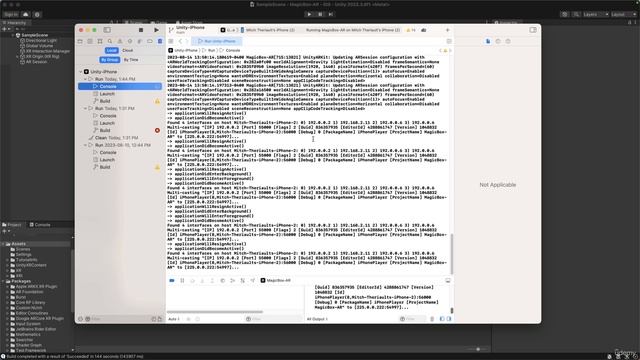Open the Breakpoint navigator icon

click(x=150, y=41)
